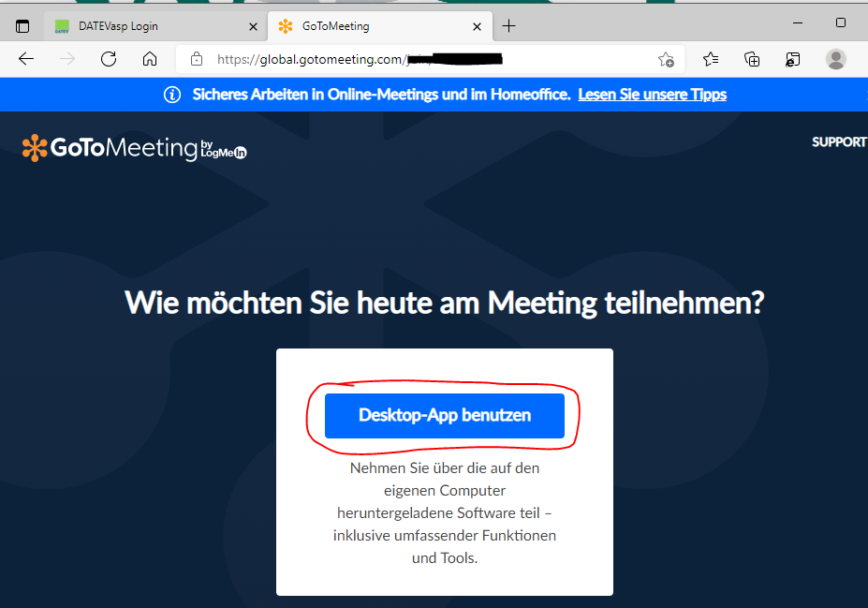Click text "Nehmen Sie über die auf den"
Image resolution: width=868 pixels, height=608 pixels.
(445, 468)
